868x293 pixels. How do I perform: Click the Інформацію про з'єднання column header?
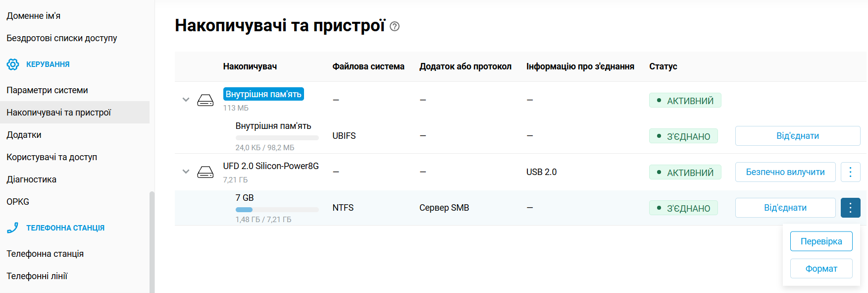click(x=580, y=66)
